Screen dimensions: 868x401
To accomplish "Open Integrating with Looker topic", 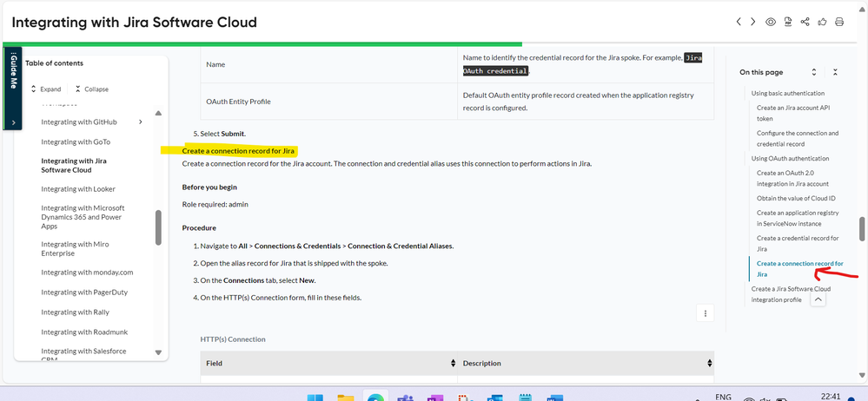I will (x=78, y=188).
